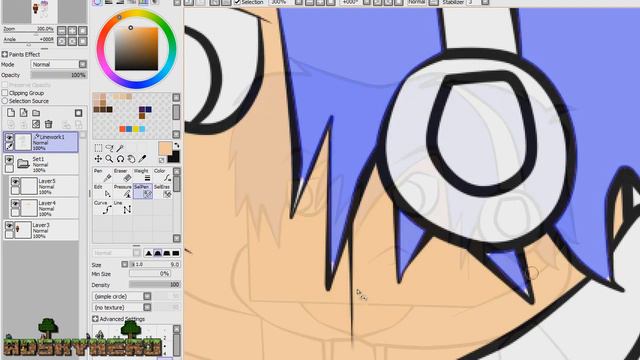Select the Move tool
The height and width of the screenshot is (360, 640).
click(x=98, y=159)
